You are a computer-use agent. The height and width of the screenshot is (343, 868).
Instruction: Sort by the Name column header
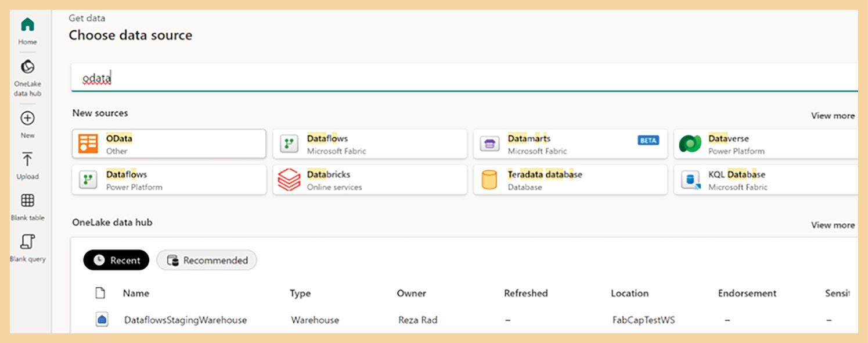click(x=136, y=293)
